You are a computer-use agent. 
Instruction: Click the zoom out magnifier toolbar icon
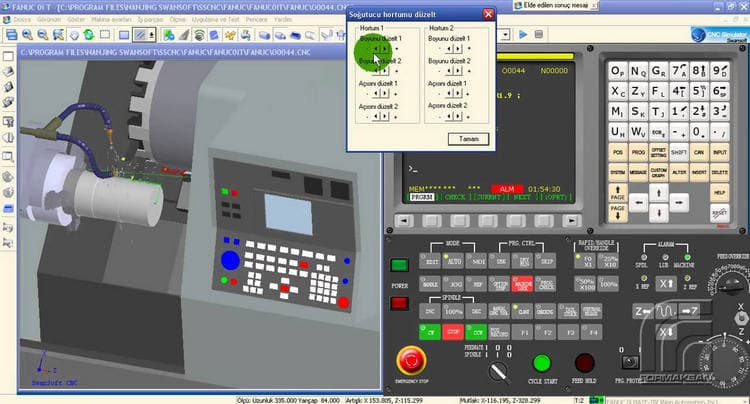tap(43, 35)
